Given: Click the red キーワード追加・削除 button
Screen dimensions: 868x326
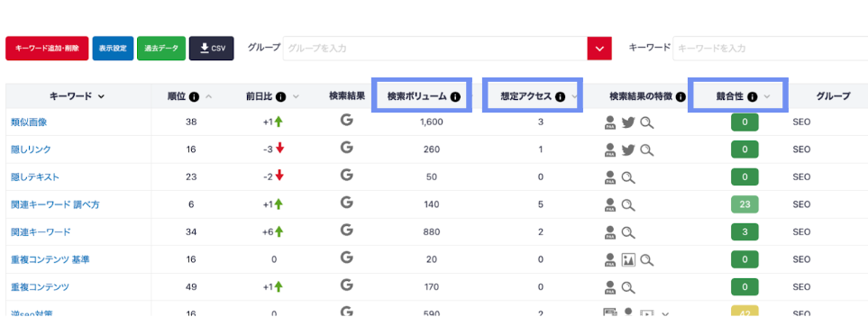Looking at the screenshot, I should pos(47,49).
